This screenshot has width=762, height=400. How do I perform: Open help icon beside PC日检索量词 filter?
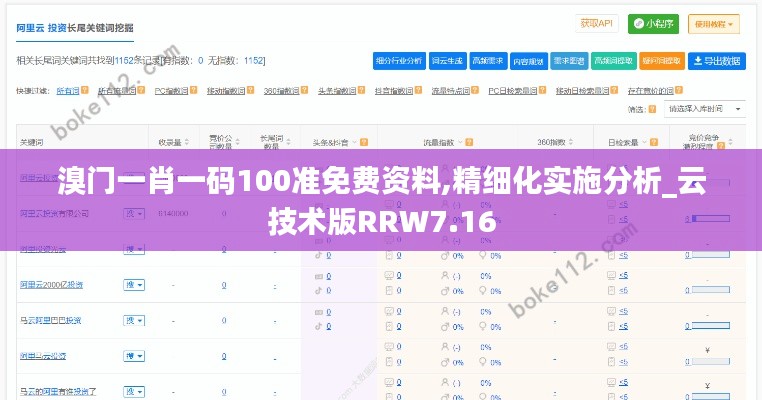coord(542,90)
